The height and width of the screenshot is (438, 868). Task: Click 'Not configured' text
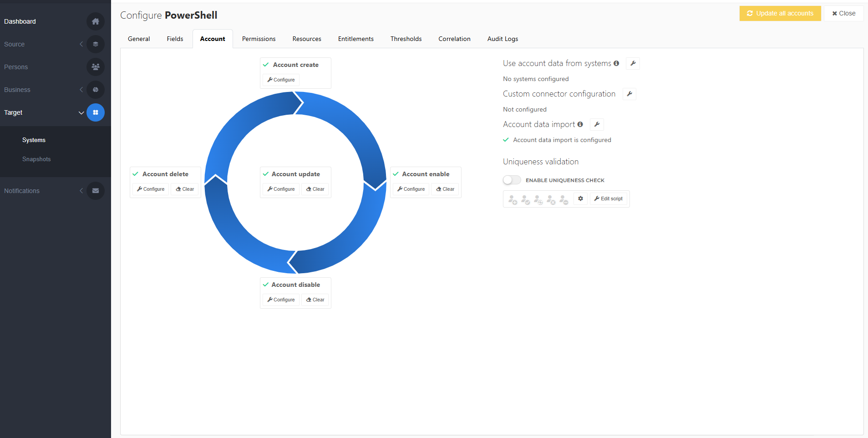525,109
